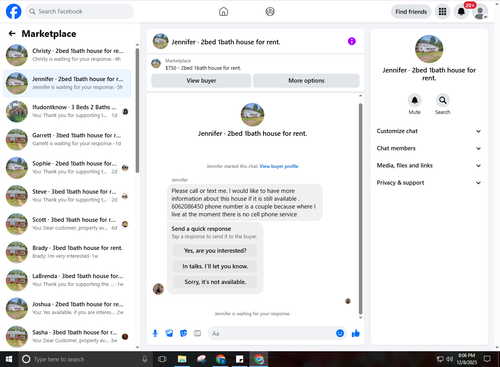Screen dimensions: 500x367
Task: Open LaBrenda's 3bed 1bath conversation
Action: click(68, 280)
